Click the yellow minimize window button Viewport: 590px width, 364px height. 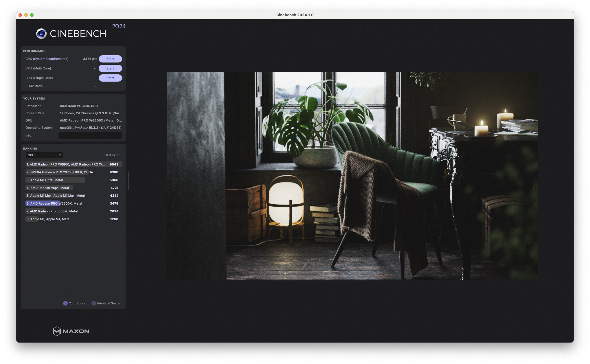[26, 15]
